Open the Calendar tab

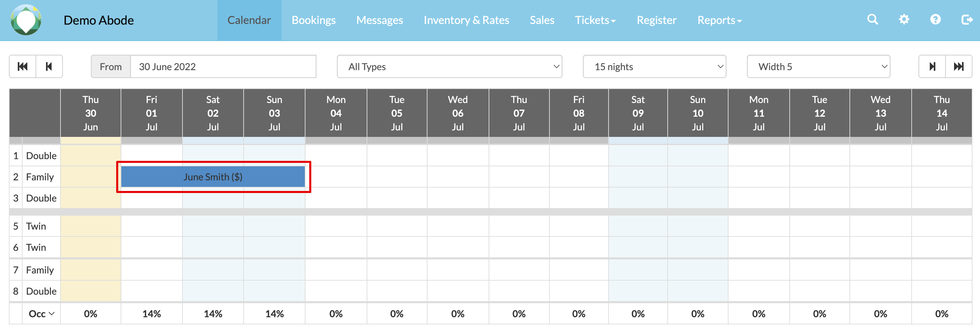point(249,20)
